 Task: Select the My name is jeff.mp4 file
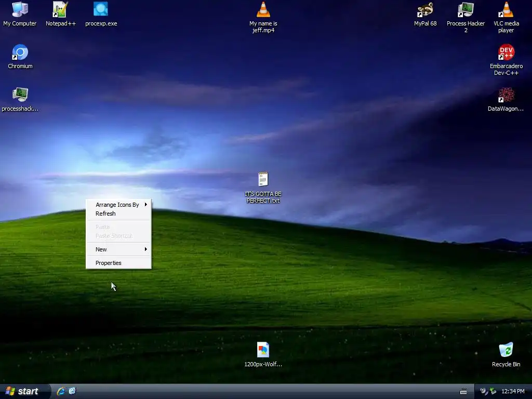tap(263, 18)
